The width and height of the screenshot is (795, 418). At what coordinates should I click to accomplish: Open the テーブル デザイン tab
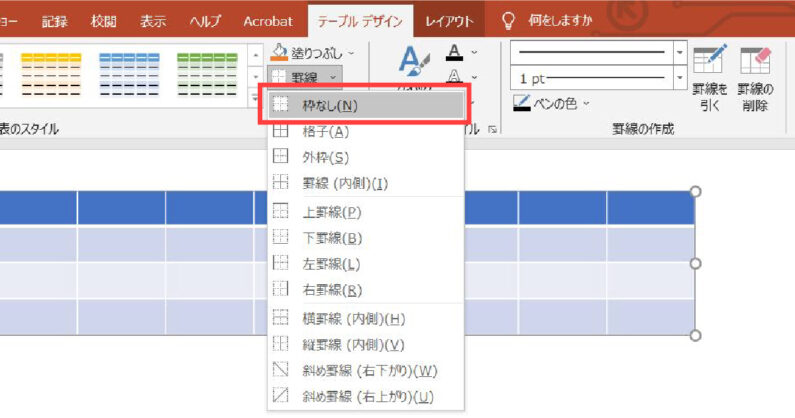tap(360, 21)
